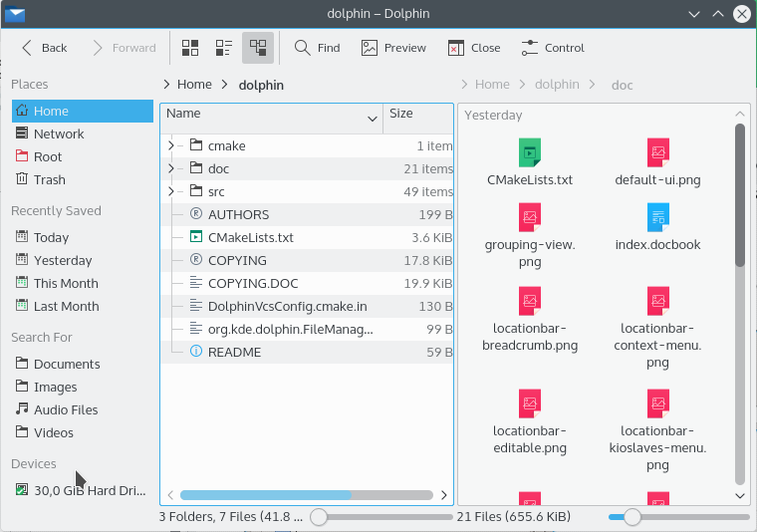Expand the cmake folder tree

171,145
